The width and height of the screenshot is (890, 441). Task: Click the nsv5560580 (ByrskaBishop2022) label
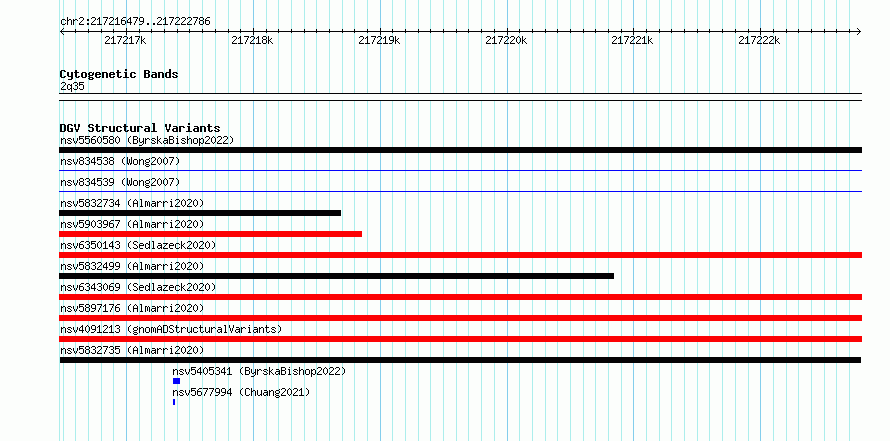147,140
